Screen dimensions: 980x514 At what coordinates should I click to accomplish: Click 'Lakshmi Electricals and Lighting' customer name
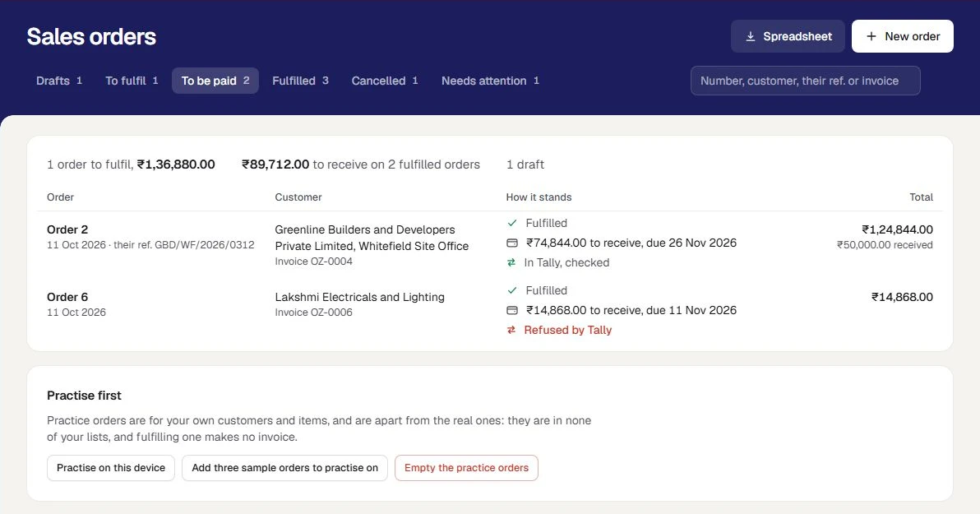360,297
